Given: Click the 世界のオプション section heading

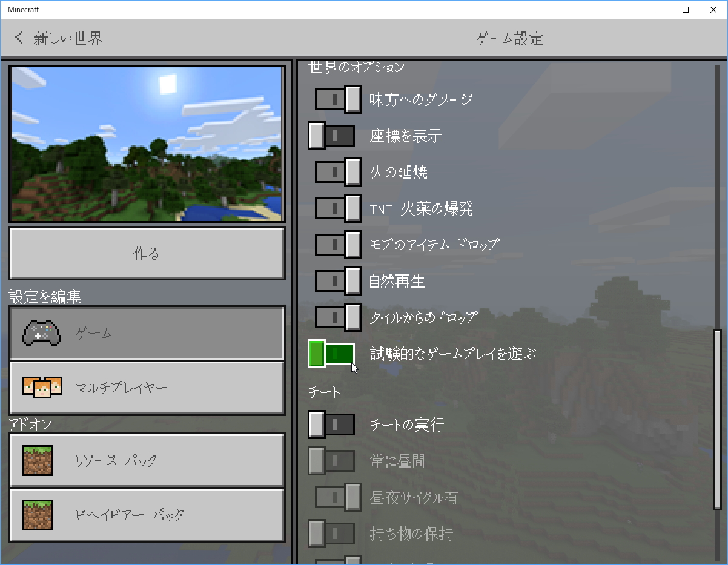Looking at the screenshot, I should pyautogui.click(x=357, y=67).
